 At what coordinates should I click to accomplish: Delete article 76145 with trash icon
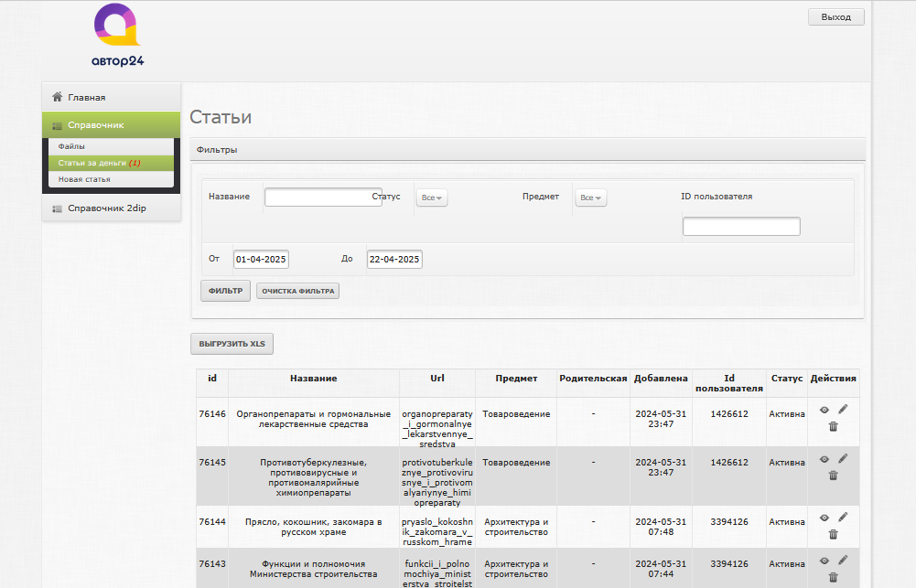pos(833,476)
